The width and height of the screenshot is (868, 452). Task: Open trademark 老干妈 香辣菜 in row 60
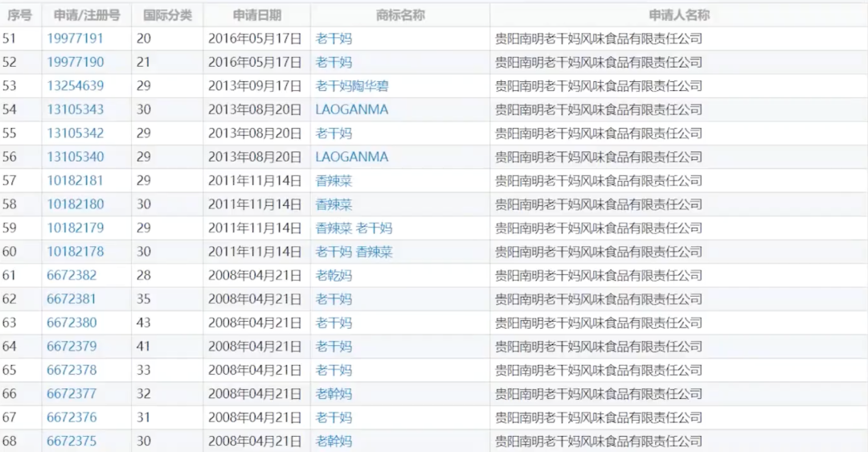[354, 252]
